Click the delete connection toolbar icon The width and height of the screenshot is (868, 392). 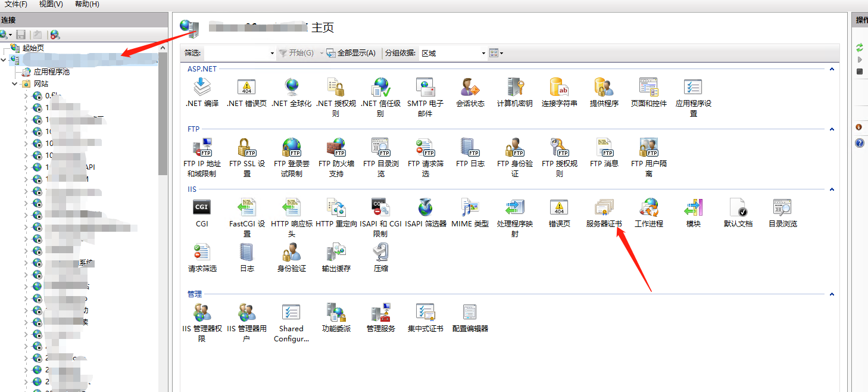click(x=55, y=35)
